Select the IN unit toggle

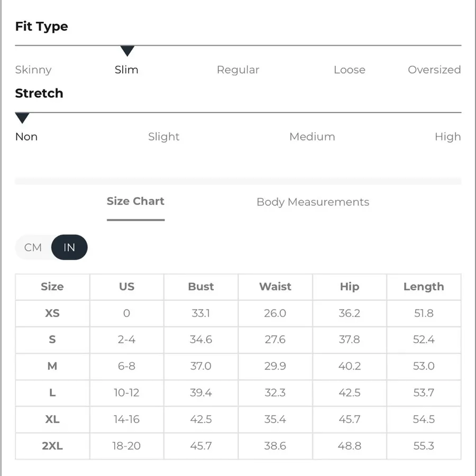tap(69, 248)
